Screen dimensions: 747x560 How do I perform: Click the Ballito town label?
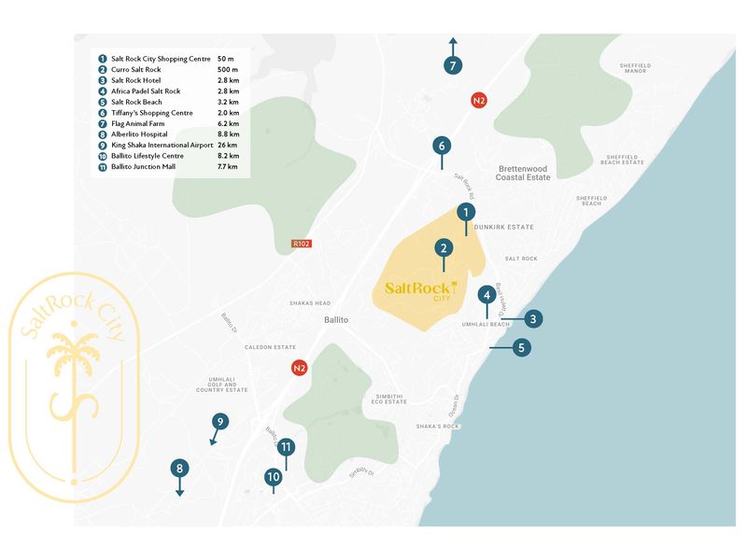335,319
